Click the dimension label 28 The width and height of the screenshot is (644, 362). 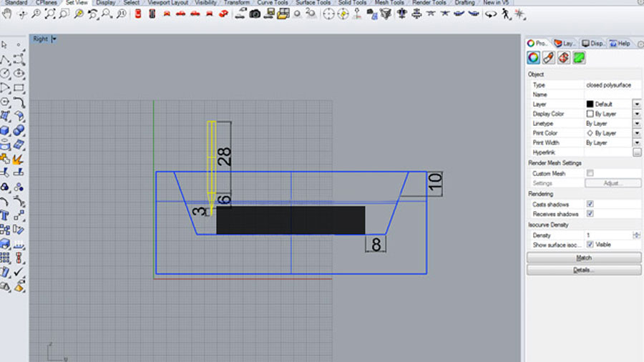224,157
